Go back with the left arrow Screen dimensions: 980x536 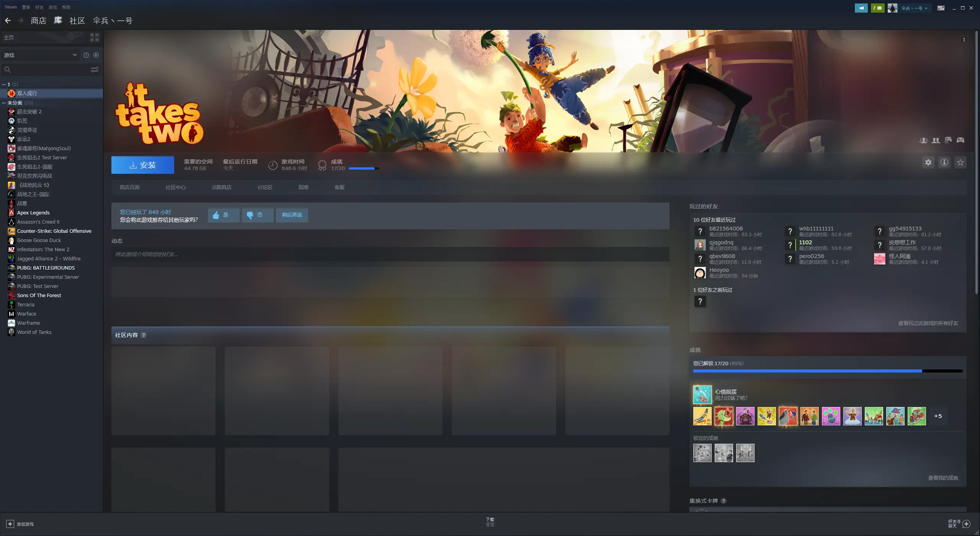(x=8, y=21)
